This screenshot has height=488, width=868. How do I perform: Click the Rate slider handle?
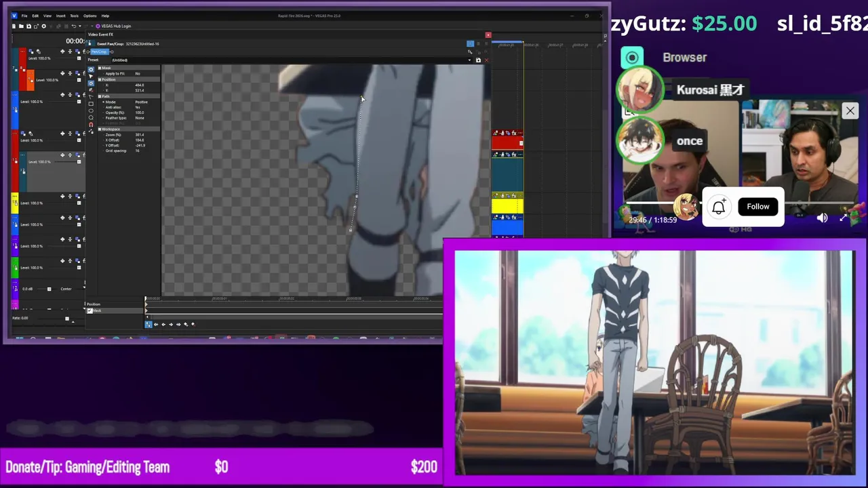(67, 319)
